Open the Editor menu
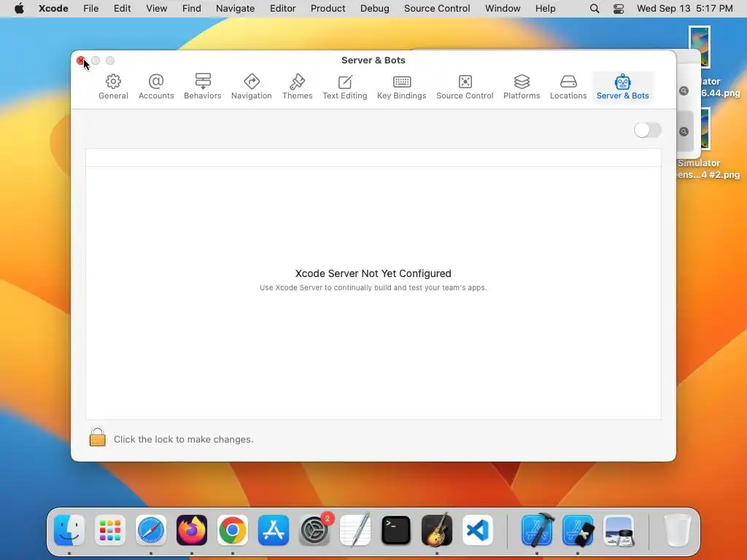The height and width of the screenshot is (560, 747). click(x=282, y=9)
